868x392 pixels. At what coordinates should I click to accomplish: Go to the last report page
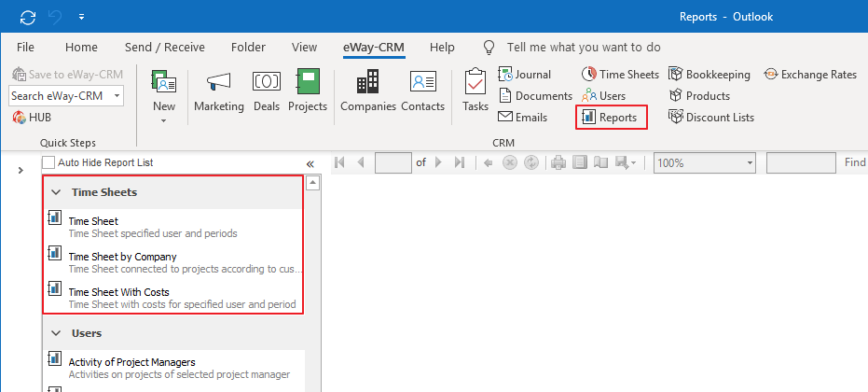pyautogui.click(x=459, y=162)
